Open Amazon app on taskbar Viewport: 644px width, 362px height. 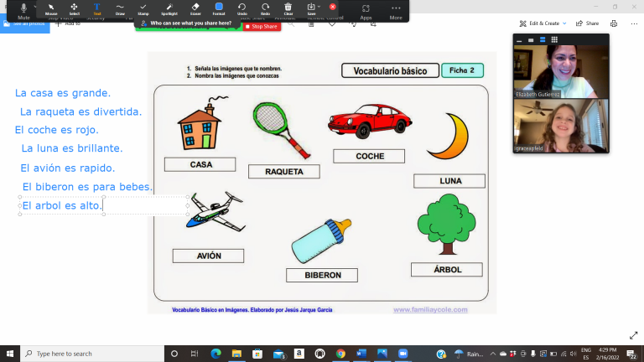point(299,354)
